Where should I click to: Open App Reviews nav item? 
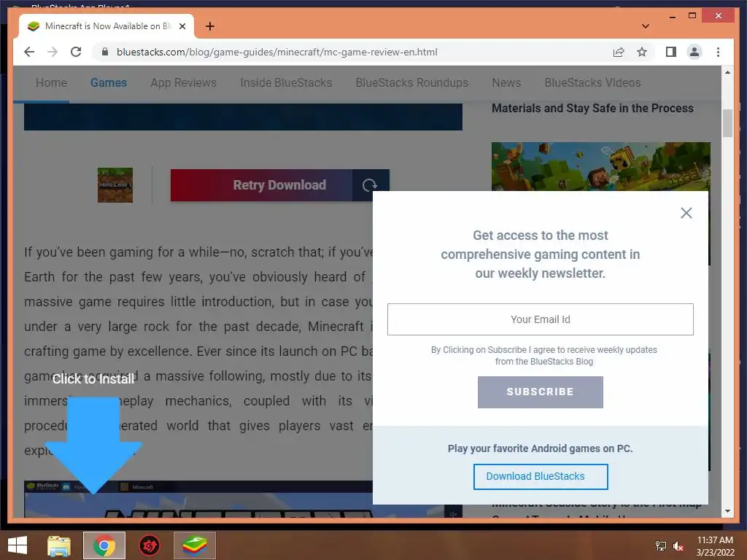tap(183, 83)
